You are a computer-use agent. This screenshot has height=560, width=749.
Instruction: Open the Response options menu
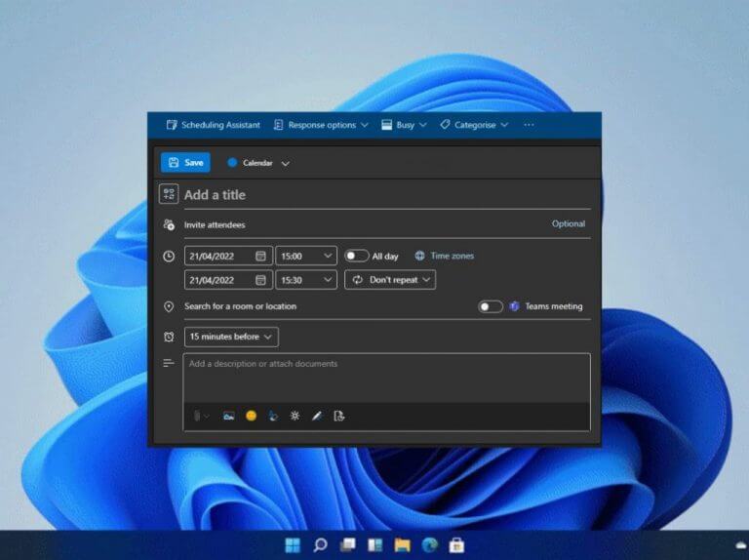click(x=321, y=125)
